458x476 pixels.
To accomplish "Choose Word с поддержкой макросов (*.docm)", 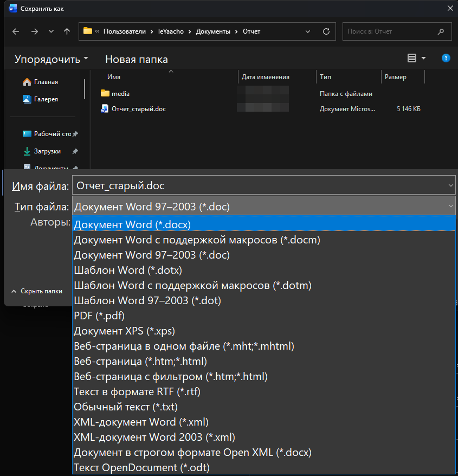I will click(264, 240).
